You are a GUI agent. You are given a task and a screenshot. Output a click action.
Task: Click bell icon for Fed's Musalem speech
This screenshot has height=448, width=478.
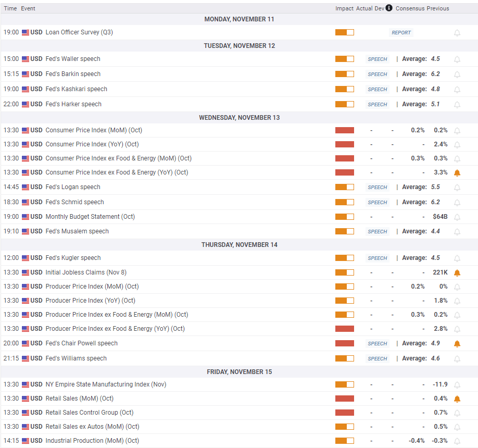(x=457, y=232)
